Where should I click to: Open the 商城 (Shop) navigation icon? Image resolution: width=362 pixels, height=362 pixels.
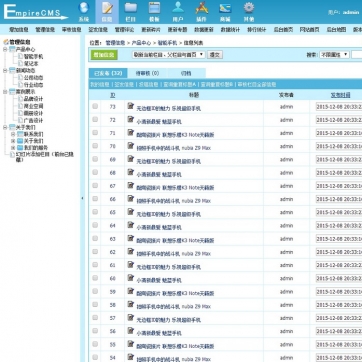[225, 11]
